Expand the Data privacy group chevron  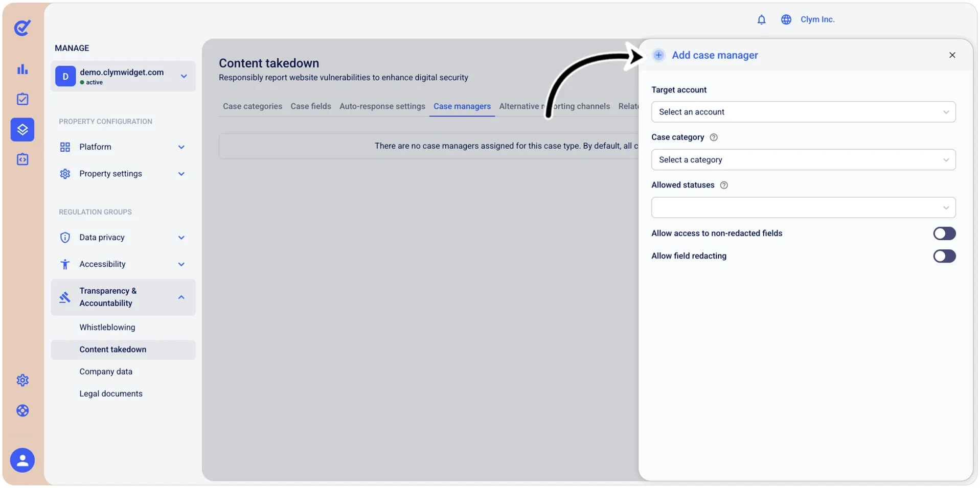[181, 238]
